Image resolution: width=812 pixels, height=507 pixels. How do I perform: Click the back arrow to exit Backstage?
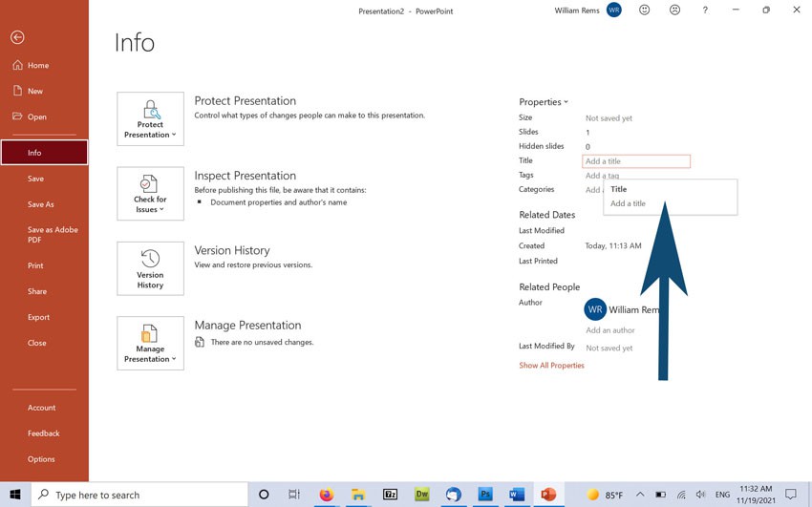(x=17, y=37)
